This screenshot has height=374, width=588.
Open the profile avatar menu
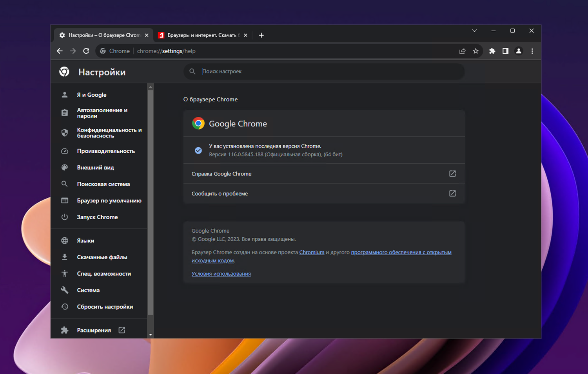point(519,51)
